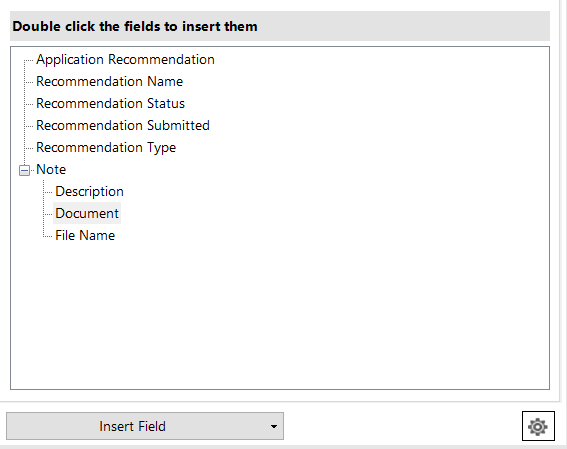
Task: Open the gear settings icon
Action: (x=538, y=426)
